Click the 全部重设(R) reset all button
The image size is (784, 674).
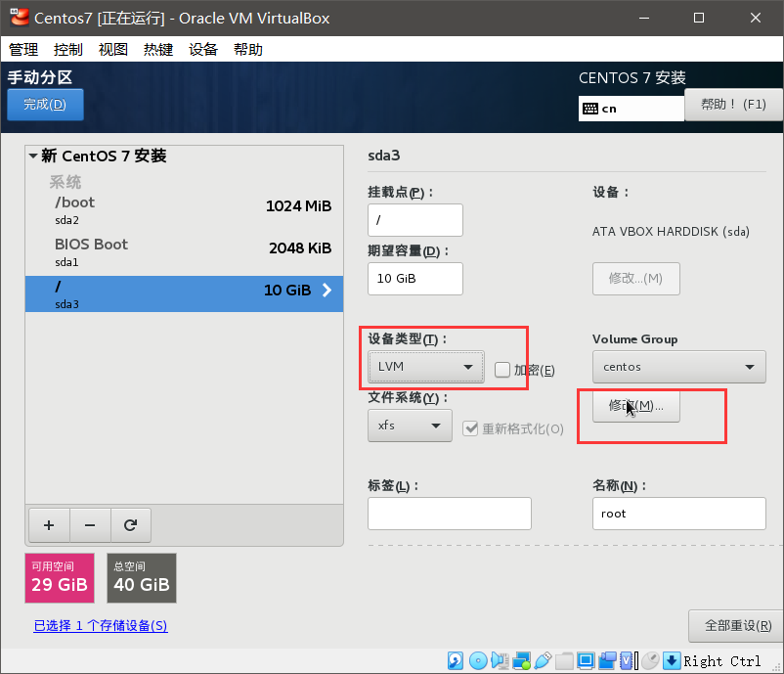[736, 625]
